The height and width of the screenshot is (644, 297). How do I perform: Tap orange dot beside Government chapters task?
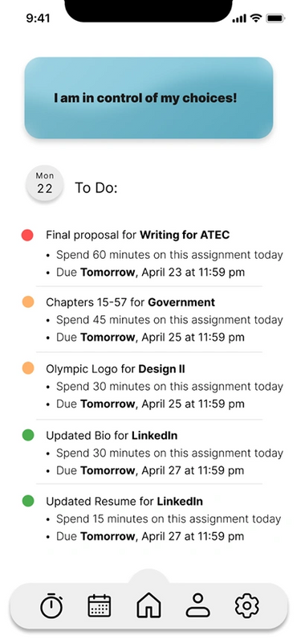(28, 302)
